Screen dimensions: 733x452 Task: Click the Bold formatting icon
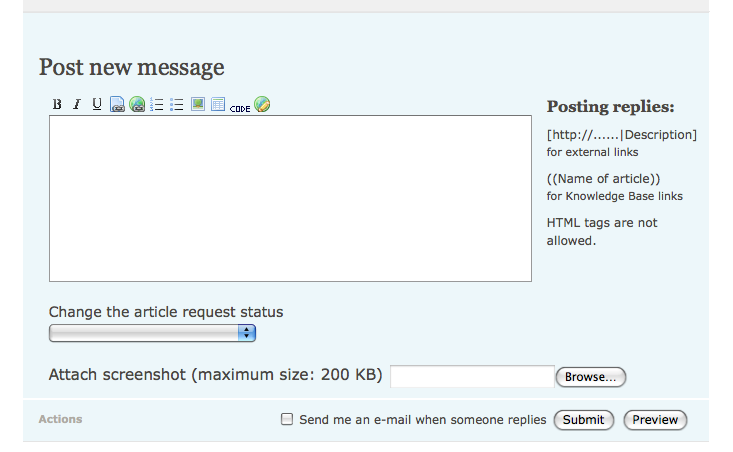[x=57, y=104]
